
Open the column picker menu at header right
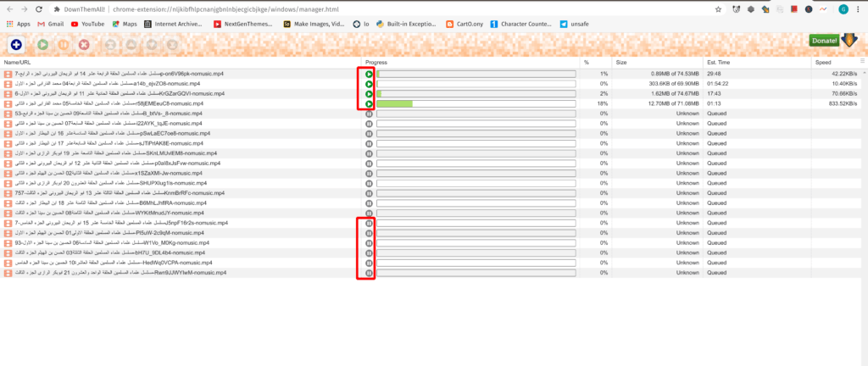tap(863, 63)
